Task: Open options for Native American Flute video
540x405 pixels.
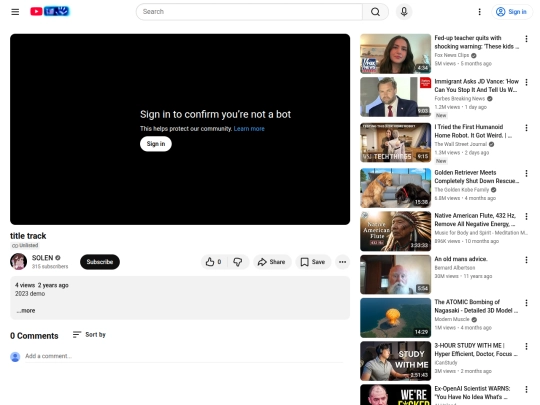Action: coord(526,216)
